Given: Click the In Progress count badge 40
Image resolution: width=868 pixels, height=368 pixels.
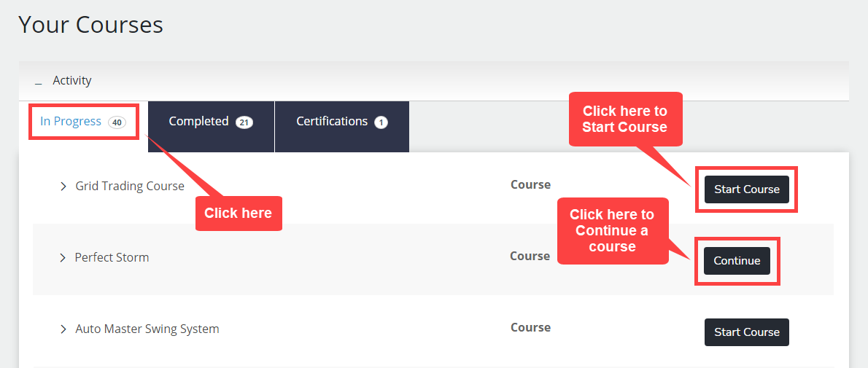Looking at the screenshot, I should click(117, 122).
